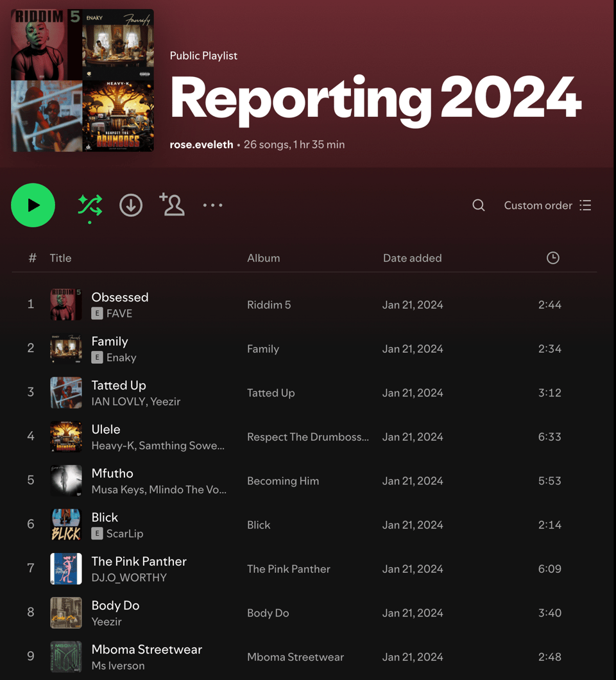Click the green Play button
The height and width of the screenshot is (680, 616).
(33, 205)
